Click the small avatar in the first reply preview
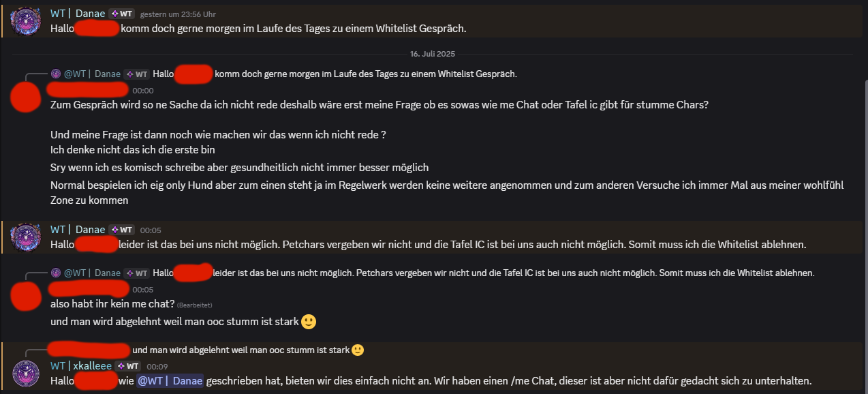Image resolution: width=868 pixels, height=394 pixels. pos(56,74)
